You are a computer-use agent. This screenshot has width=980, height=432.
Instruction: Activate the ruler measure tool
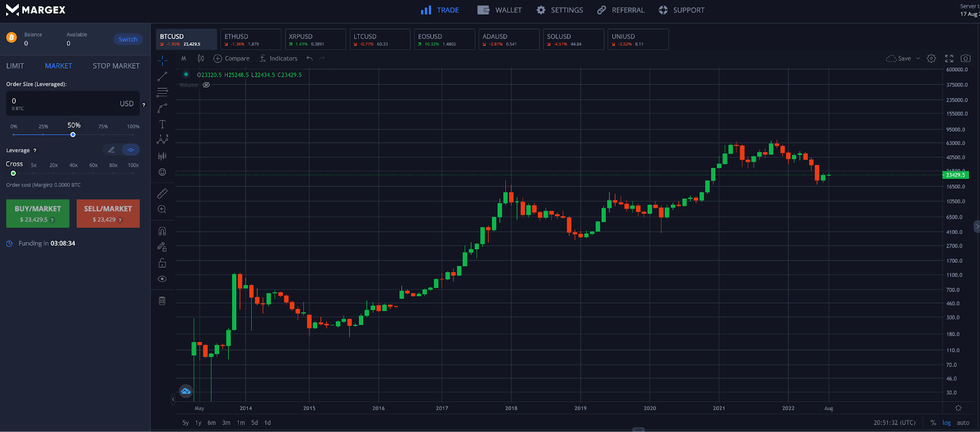162,194
